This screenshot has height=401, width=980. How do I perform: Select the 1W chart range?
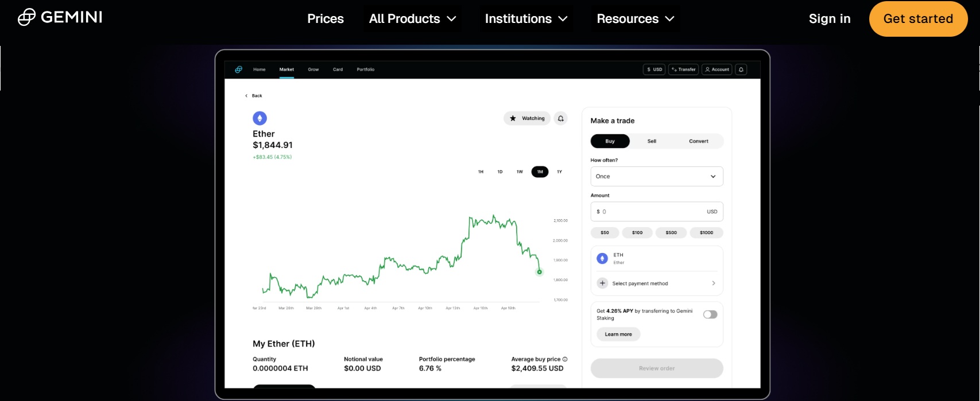(520, 172)
